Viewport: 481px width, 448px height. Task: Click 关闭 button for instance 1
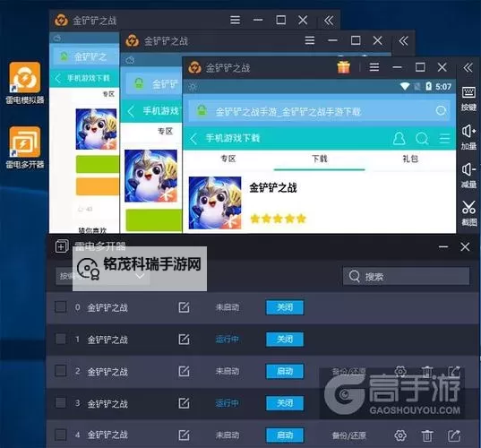(285, 340)
